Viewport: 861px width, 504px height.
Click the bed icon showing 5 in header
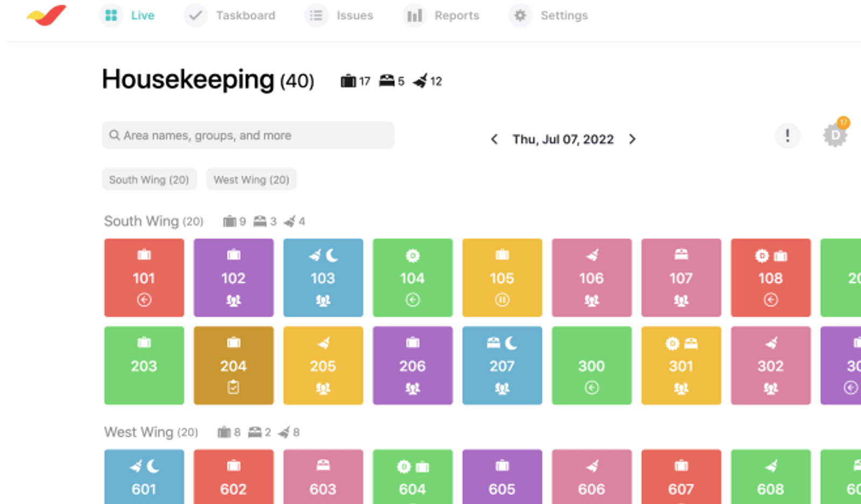[x=386, y=81]
